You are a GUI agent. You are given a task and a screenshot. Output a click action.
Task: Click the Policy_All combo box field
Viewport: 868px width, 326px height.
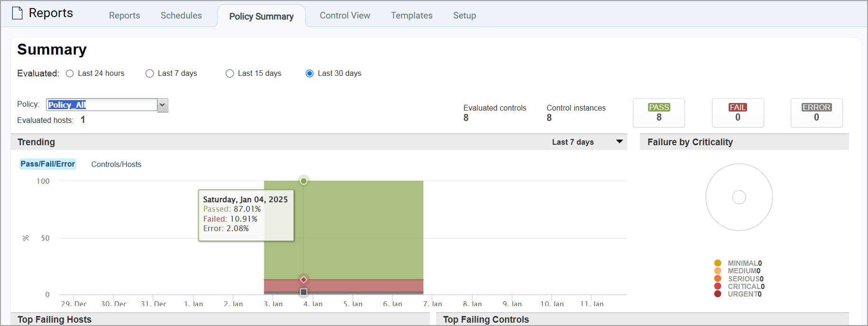click(x=101, y=105)
